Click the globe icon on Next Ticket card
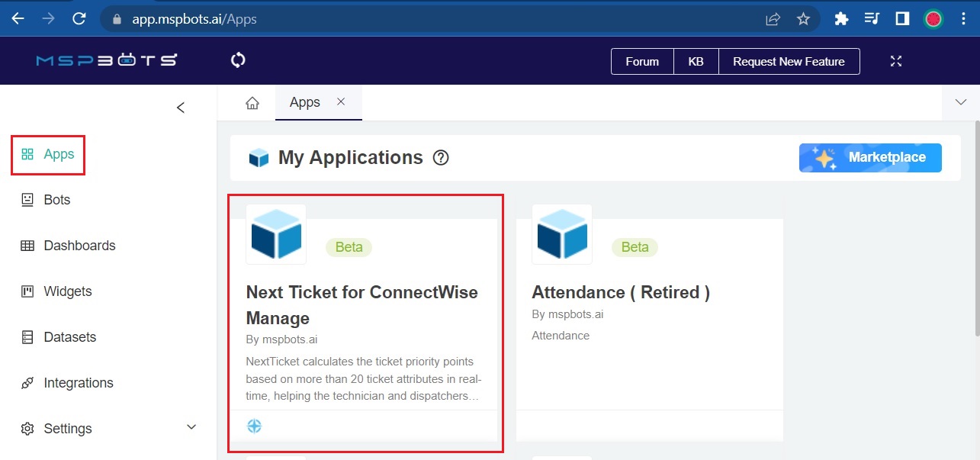 (254, 426)
